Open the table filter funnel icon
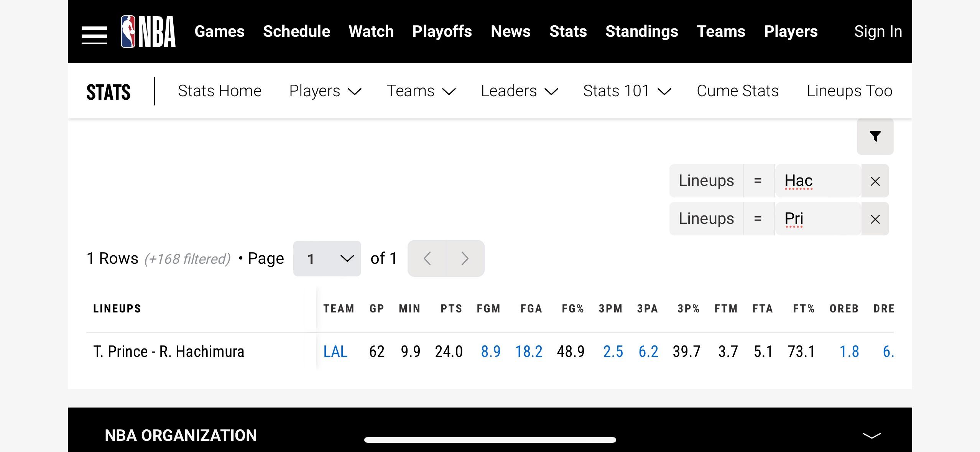Viewport: 980px width, 452px height. (875, 136)
